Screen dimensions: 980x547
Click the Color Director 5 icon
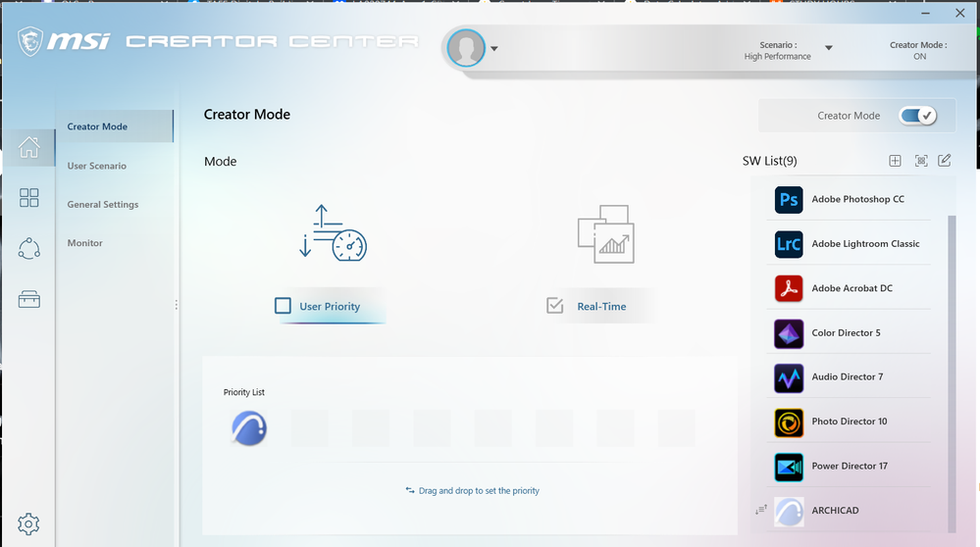click(789, 333)
